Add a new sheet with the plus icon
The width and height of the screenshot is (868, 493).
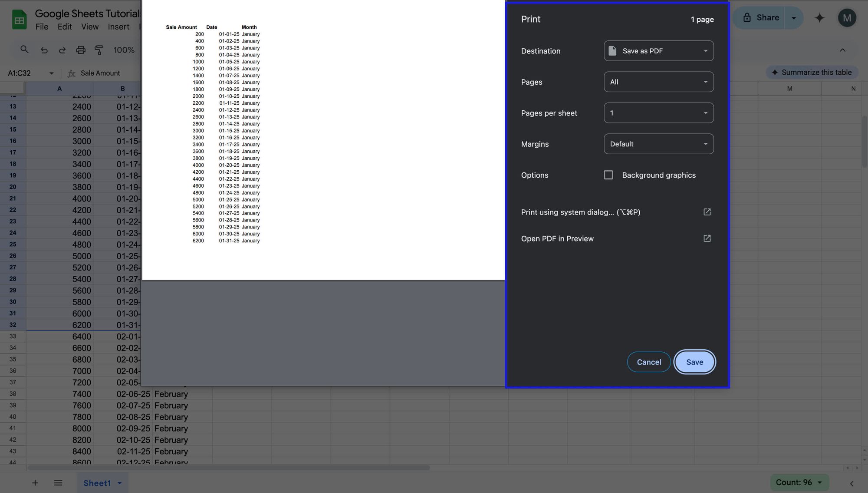[35, 483]
